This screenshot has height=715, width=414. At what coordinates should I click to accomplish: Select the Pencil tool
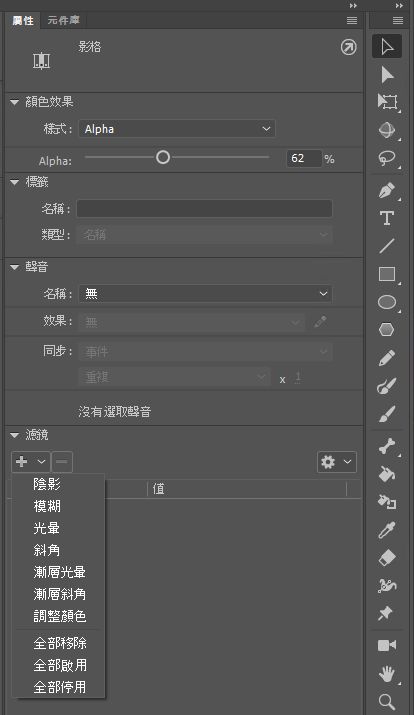coord(387,358)
